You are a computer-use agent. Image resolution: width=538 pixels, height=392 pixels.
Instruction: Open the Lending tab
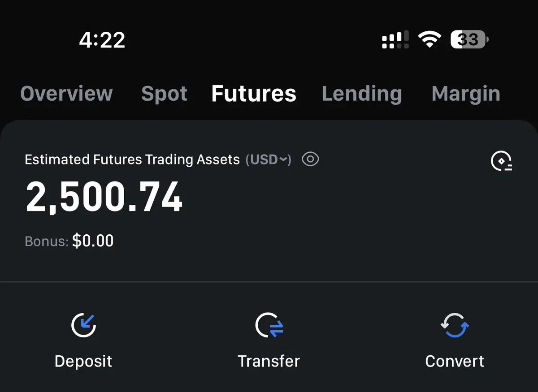click(362, 94)
